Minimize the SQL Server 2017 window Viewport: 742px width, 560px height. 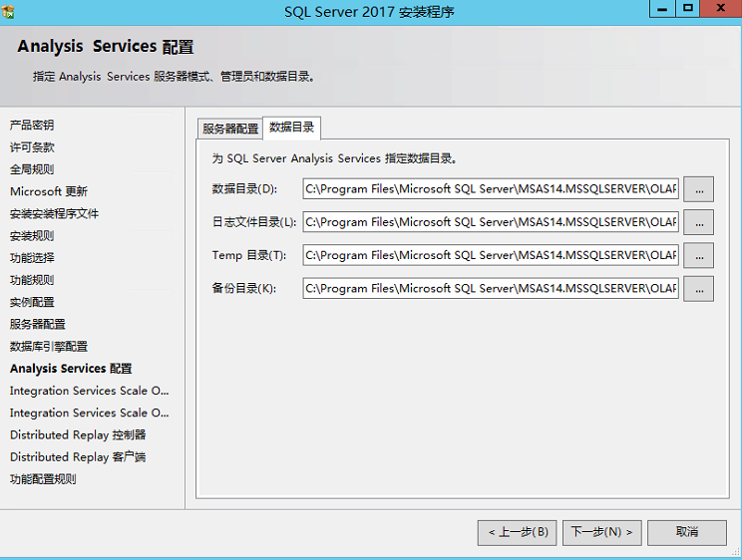click(662, 9)
